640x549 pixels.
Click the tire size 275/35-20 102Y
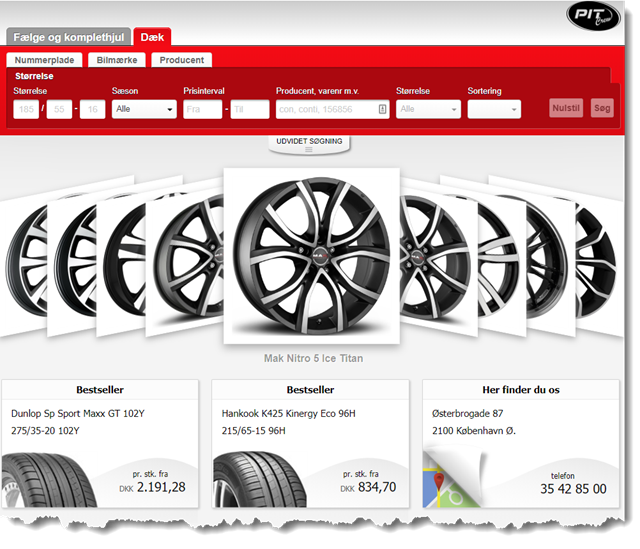click(45, 431)
